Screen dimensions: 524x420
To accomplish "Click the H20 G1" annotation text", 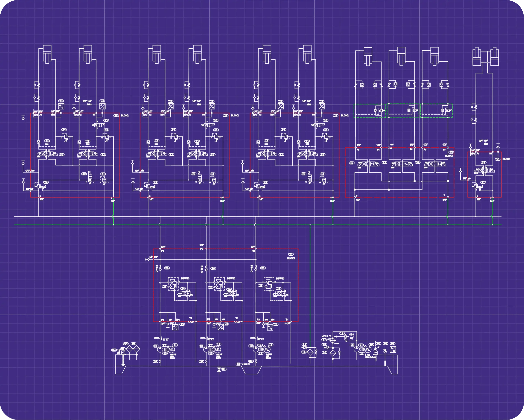I will [352, 336].
